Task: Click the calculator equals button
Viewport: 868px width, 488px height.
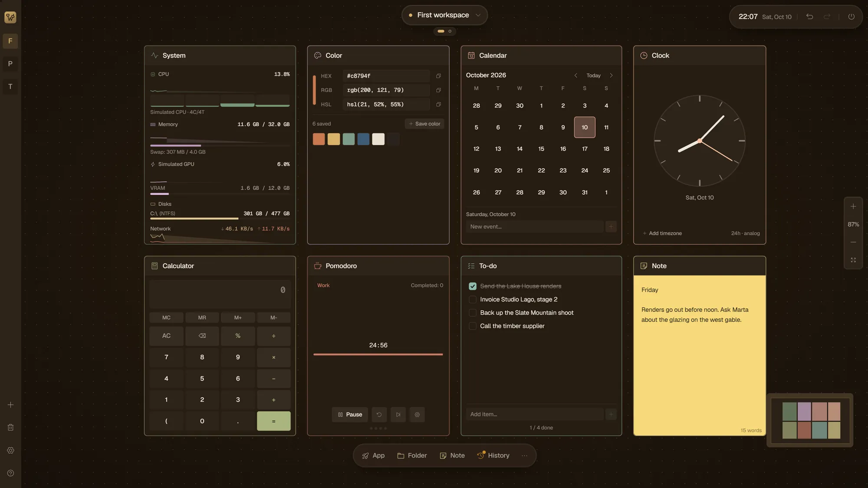Action: 273,421
